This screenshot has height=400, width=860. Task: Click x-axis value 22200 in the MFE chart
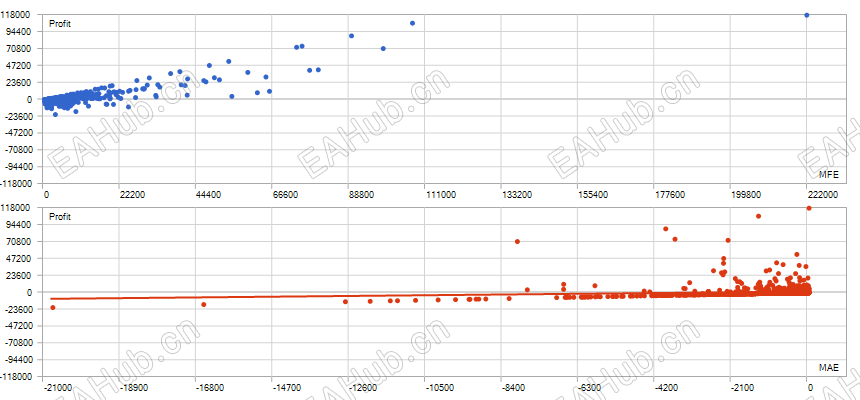pyautogui.click(x=132, y=195)
